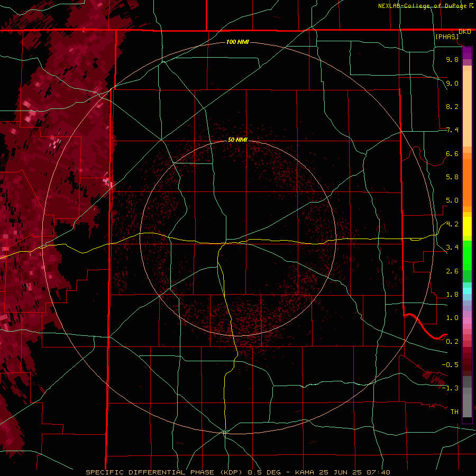Click the 7.4 value on color scale

click(452, 130)
